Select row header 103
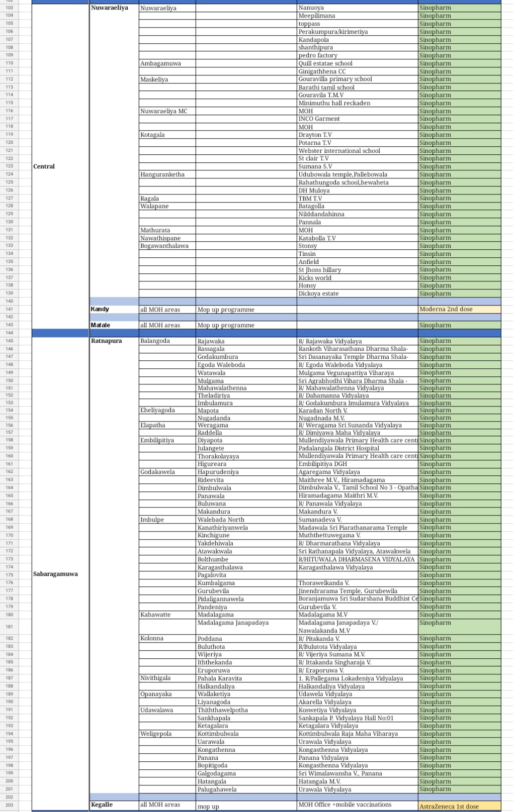 click(10, 8)
